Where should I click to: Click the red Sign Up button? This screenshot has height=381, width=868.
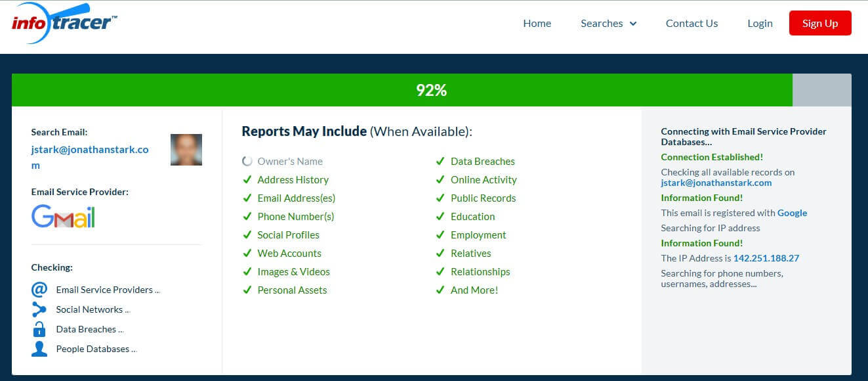[x=820, y=22]
